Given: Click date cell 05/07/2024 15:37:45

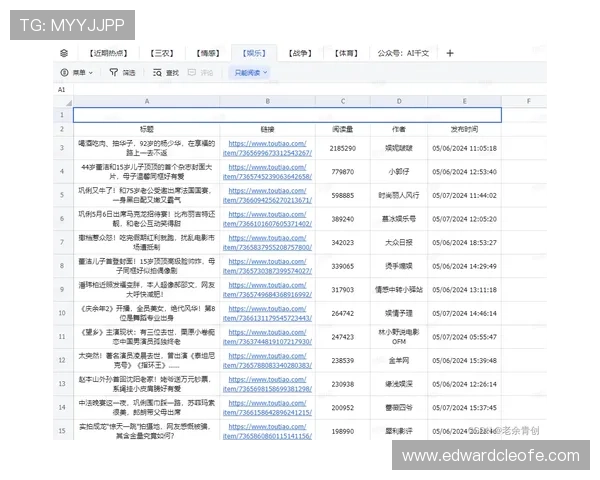Looking at the screenshot, I should click(x=464, y=408).
